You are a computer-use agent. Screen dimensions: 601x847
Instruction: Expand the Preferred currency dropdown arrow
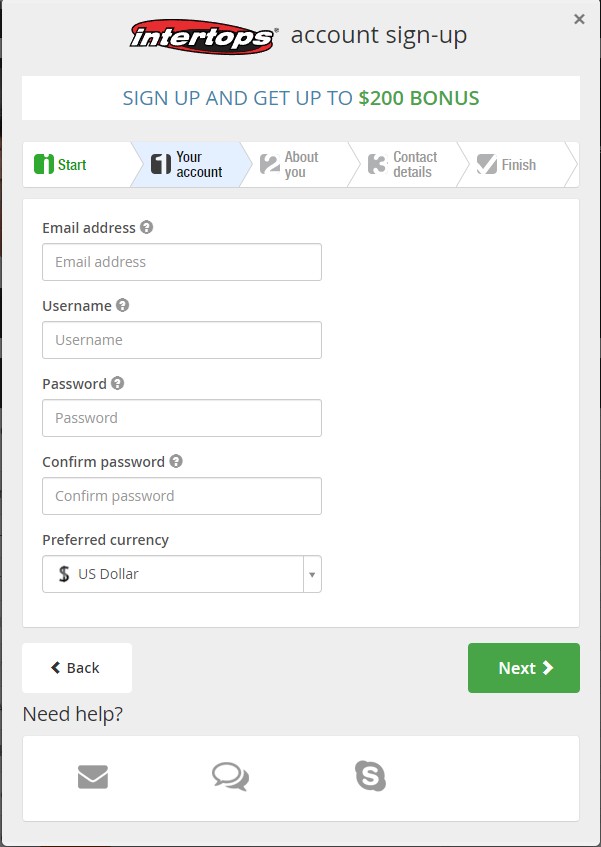(x=312, y=574)
